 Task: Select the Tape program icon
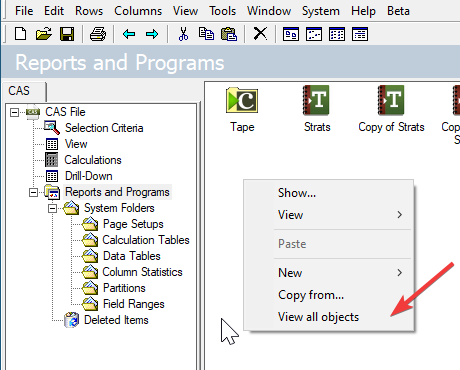[x=242, y=100]
